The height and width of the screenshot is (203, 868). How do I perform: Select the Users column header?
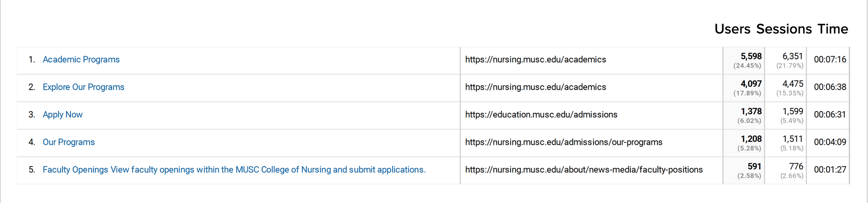point(732,29)
